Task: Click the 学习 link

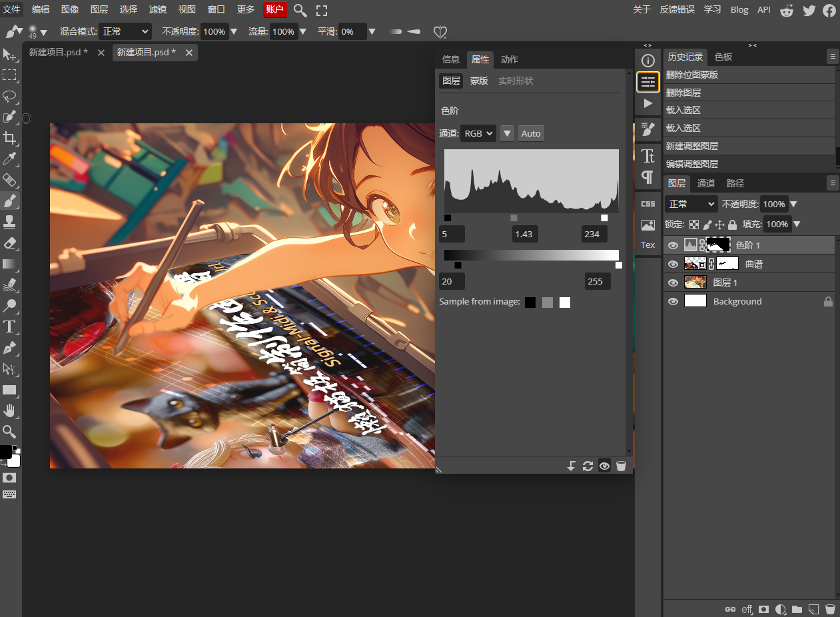Action: tap(712, 9)
